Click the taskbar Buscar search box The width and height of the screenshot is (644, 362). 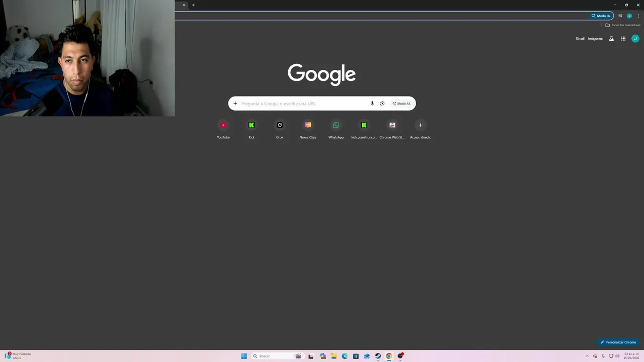click(277, 356)
